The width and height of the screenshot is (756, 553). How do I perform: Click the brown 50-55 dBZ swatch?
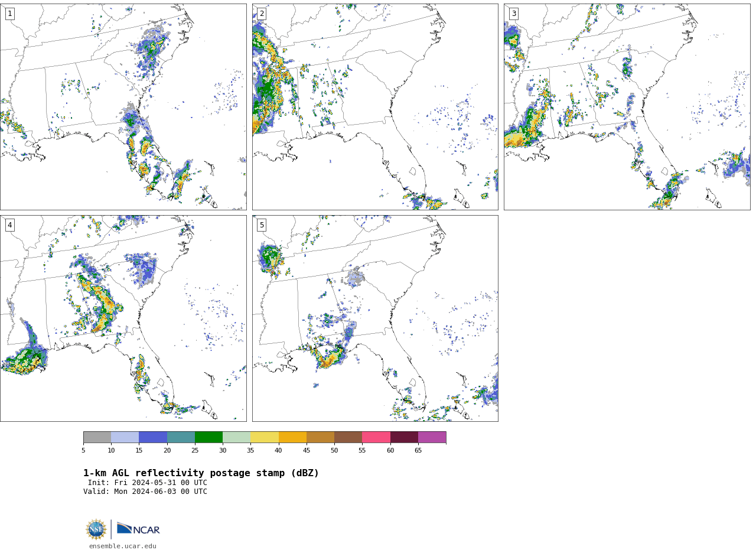point(348,437)
